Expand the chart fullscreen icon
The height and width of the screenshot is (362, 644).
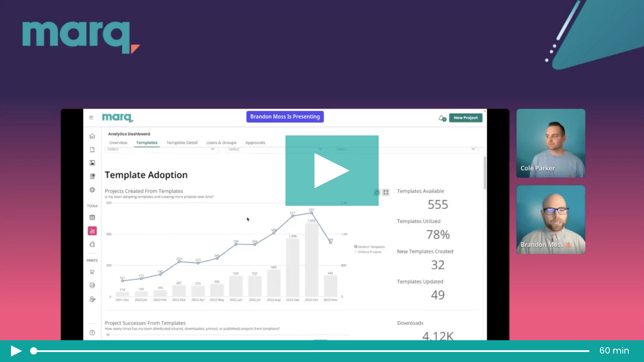click(x=386, y=192)
